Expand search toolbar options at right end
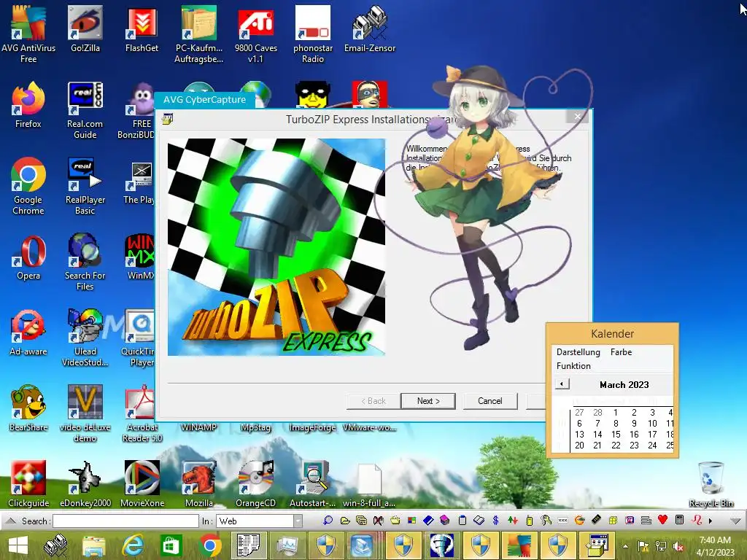Screen dimensions: 747x560 tap(735, 521)
